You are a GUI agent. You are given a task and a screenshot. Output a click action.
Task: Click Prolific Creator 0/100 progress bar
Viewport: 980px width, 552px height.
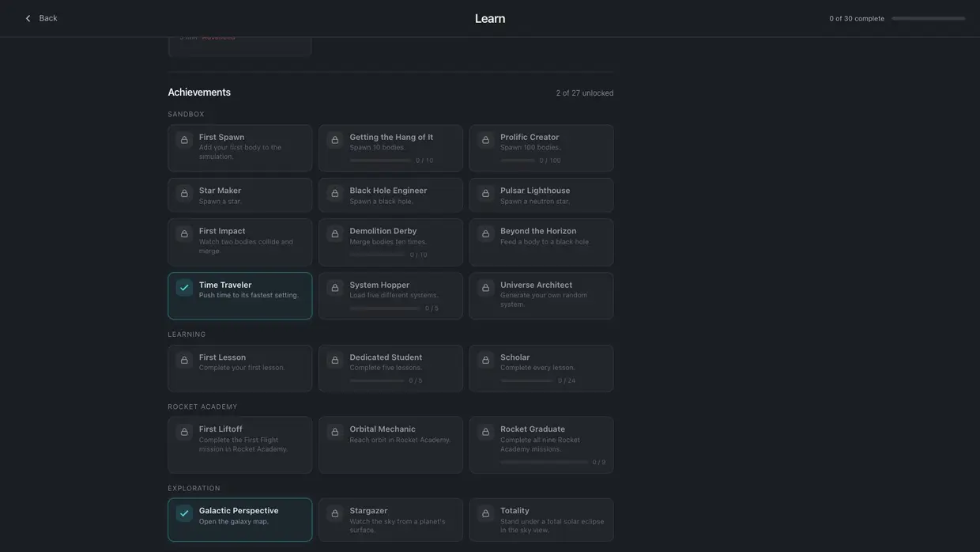(518, 161)
